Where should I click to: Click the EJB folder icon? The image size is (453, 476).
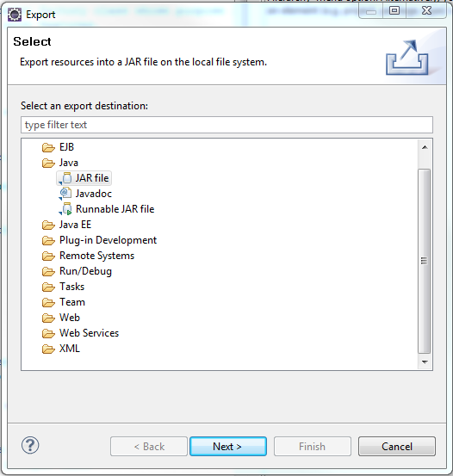[48, 147]
